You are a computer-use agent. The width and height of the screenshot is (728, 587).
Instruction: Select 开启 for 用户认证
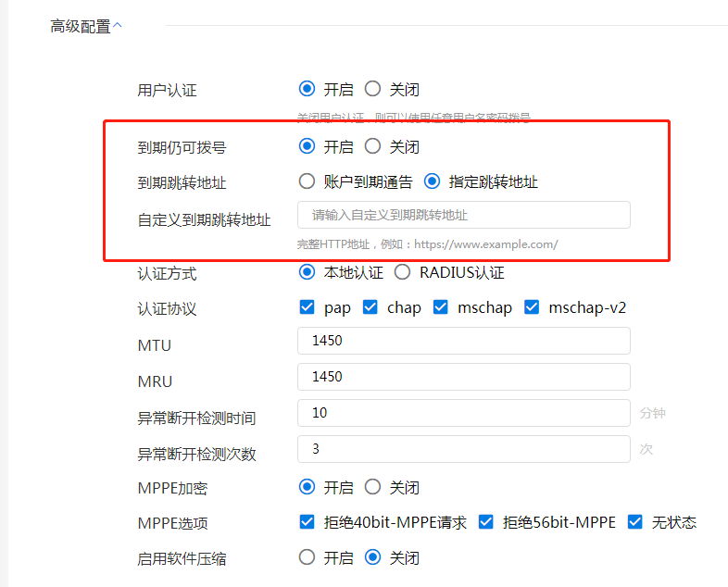pos(308,90)
